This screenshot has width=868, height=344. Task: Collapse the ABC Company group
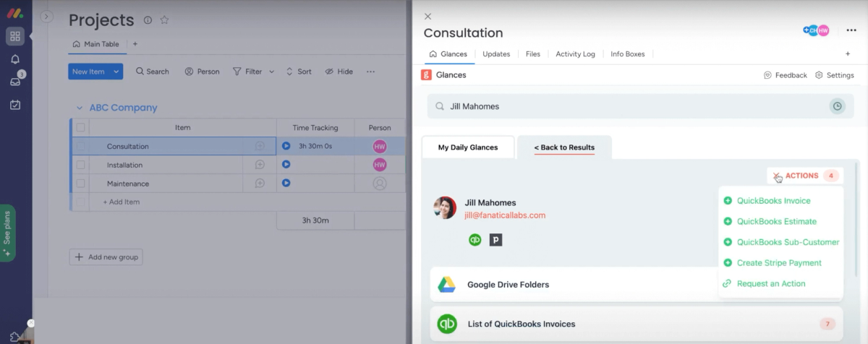(x=80, y=108)
